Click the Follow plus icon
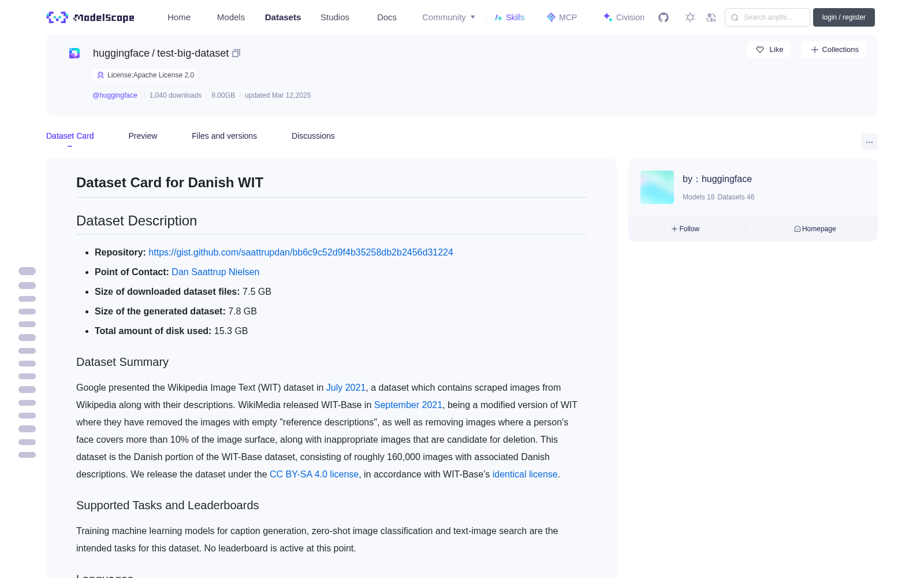The width and height of the screenshot is (924, 578). click(x=675, y=229)
